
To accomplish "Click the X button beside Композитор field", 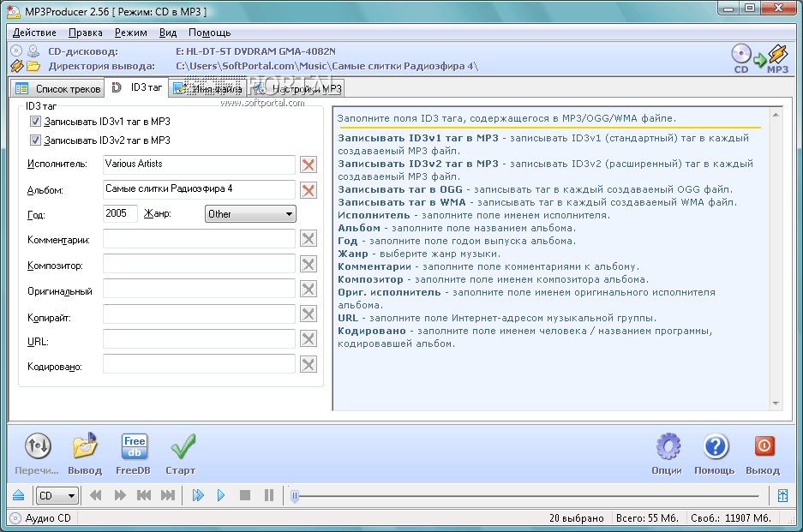I will pyautogui.click(x=309, y=264).
